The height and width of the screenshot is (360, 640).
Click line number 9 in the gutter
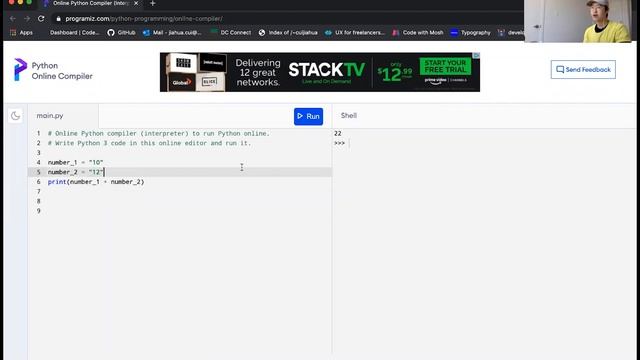[x=39, y=211]
